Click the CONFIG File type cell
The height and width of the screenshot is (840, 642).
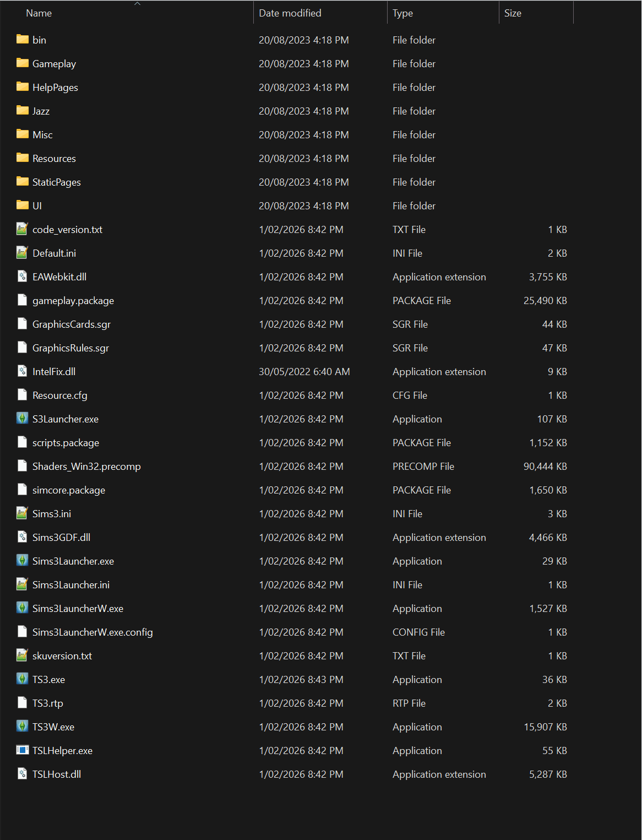[418, 632]
